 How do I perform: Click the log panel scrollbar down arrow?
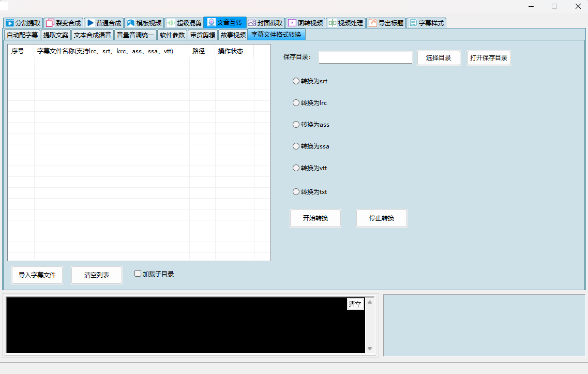click(x=370, y=349)
